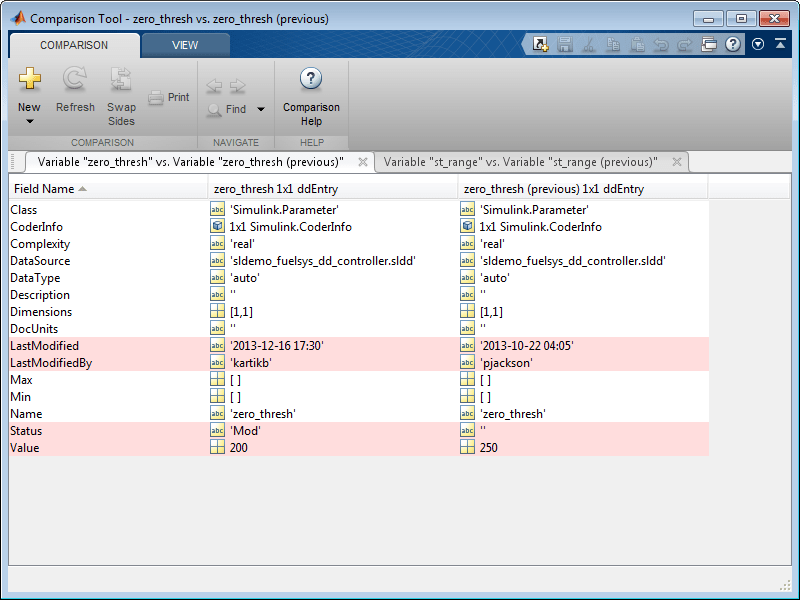Click the Paste icon in quick access toolbar

(638, 44)
